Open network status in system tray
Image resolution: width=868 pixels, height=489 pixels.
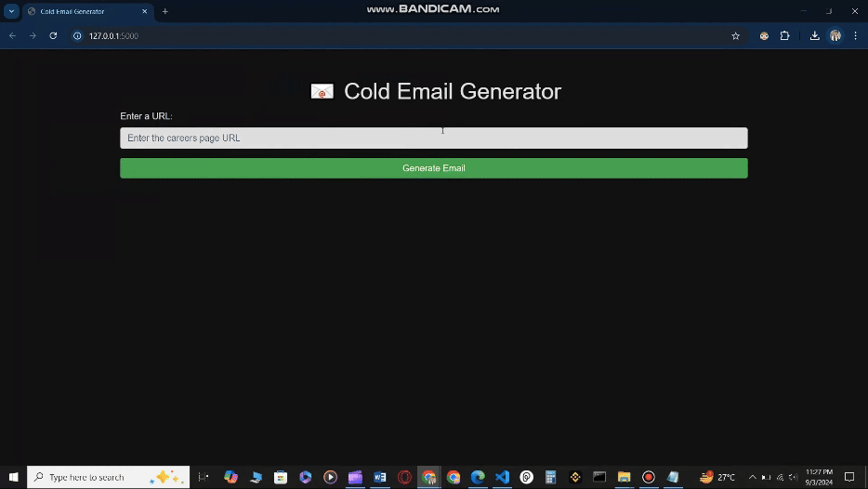pyautogui.click(x=780, y=477)
